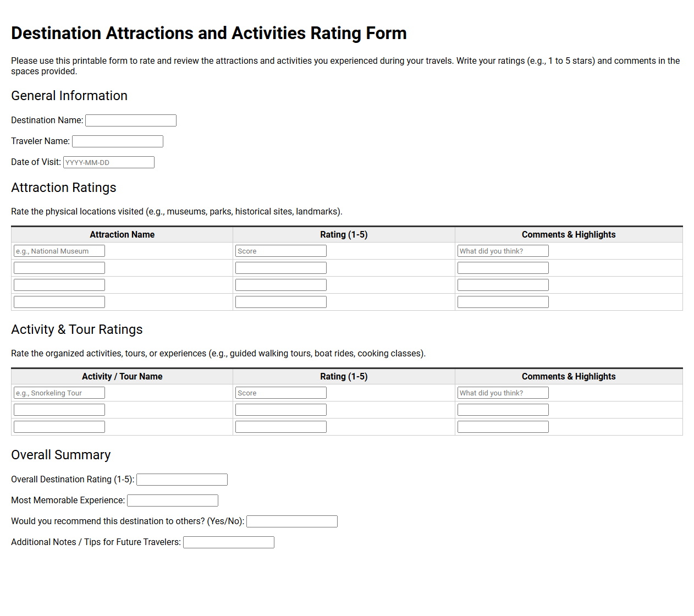Click the 'e.g., Snorkeling Tour' activity name field
This screenshot has height=616, width=694.
click(59, 393)
